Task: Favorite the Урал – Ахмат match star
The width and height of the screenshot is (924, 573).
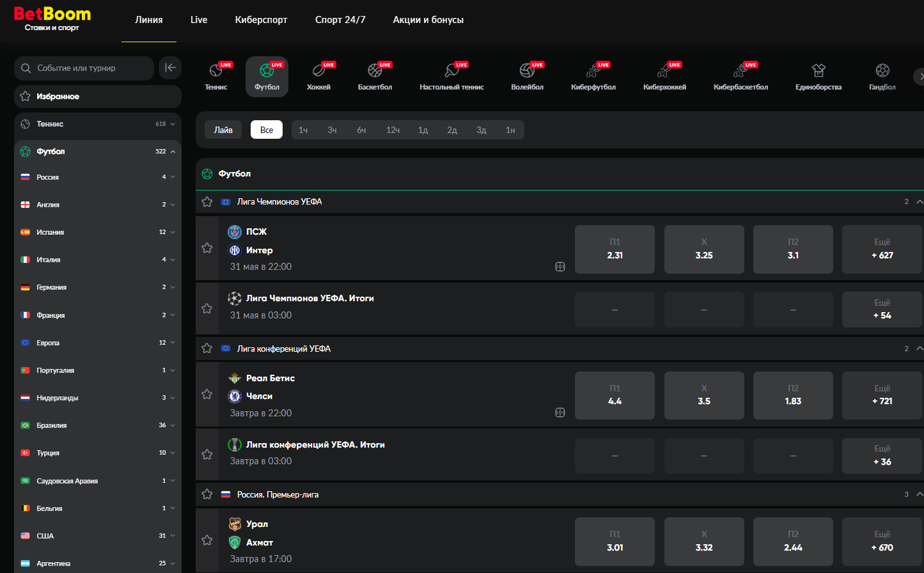Action: coord(207,540)
